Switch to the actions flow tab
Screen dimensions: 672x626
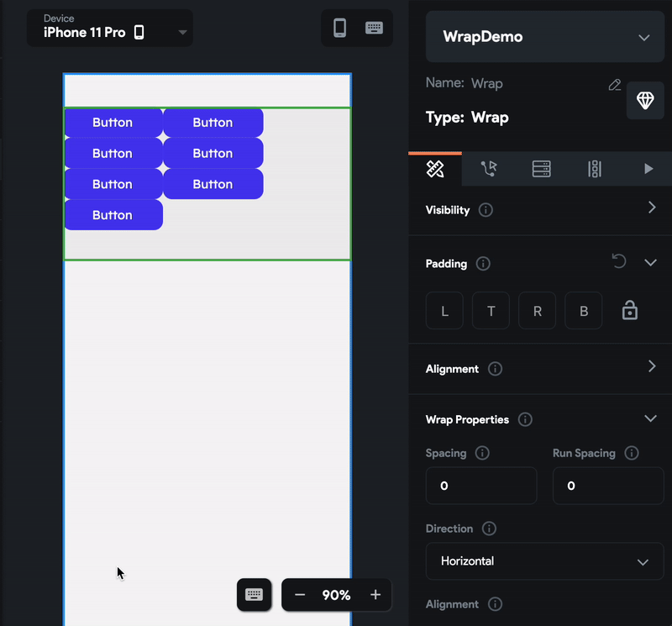click(x=488, y=169)
